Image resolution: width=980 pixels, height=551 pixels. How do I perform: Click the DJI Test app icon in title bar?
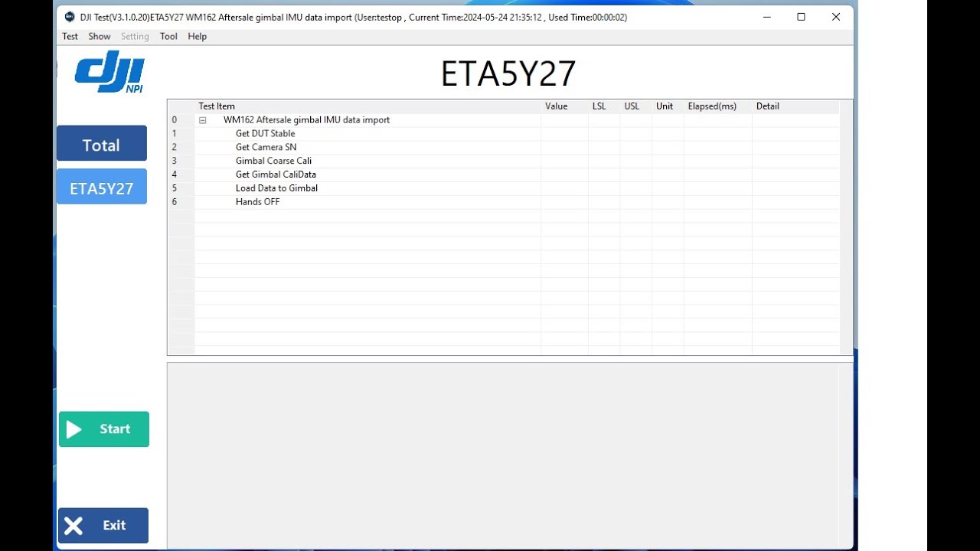point(70,17)
